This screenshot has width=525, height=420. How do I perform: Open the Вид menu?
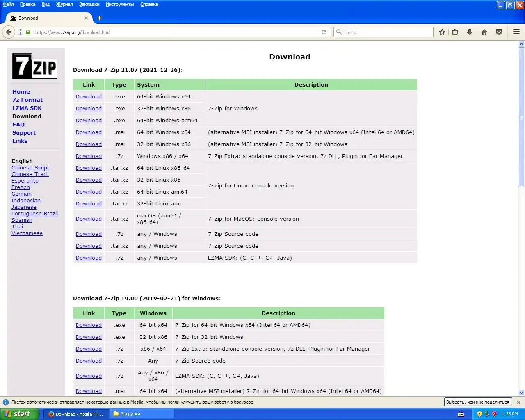coord(46,4)
